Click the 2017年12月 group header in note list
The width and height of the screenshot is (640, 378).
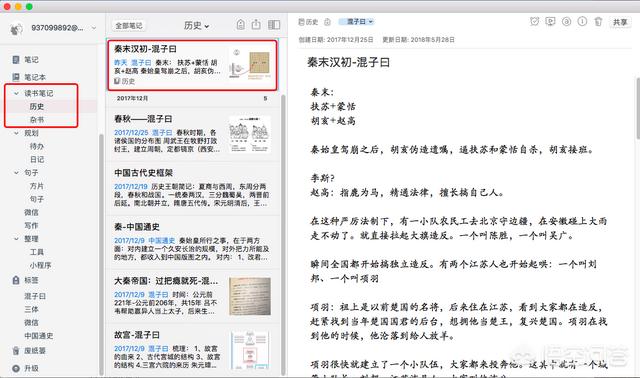[x=192, y=98]
